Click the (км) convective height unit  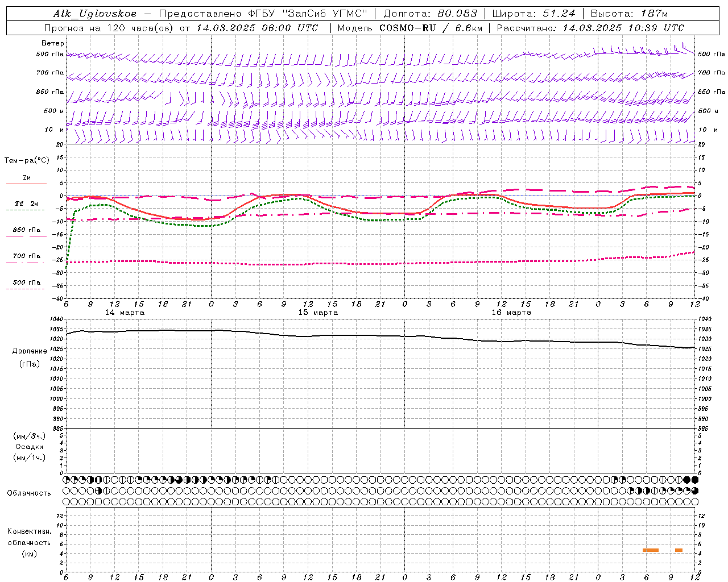click(x=30, y=554)
